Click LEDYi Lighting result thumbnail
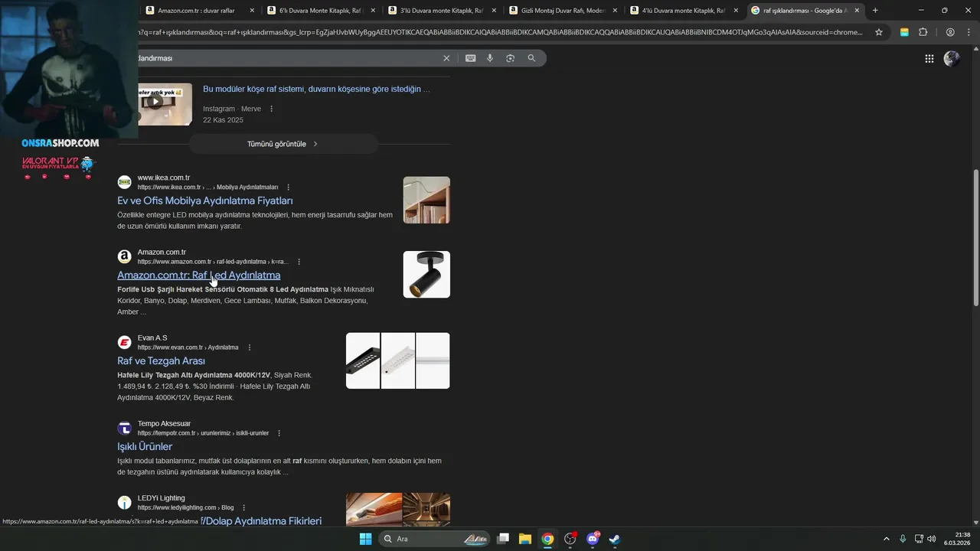 coord(398,510)
